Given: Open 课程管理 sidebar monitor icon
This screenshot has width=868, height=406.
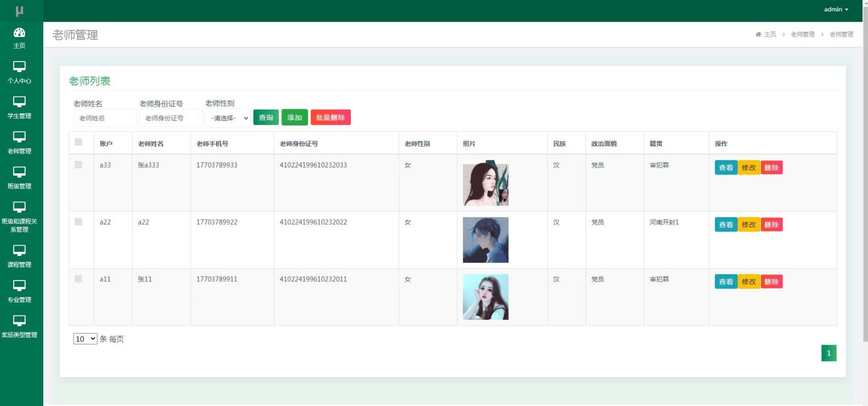Looking at the screenshot, I should 19,251.
